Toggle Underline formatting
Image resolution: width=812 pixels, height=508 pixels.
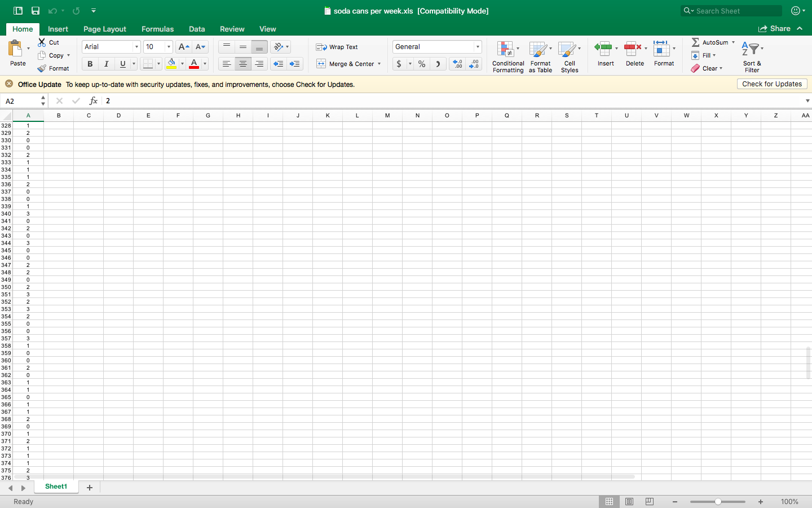(122, 64)
